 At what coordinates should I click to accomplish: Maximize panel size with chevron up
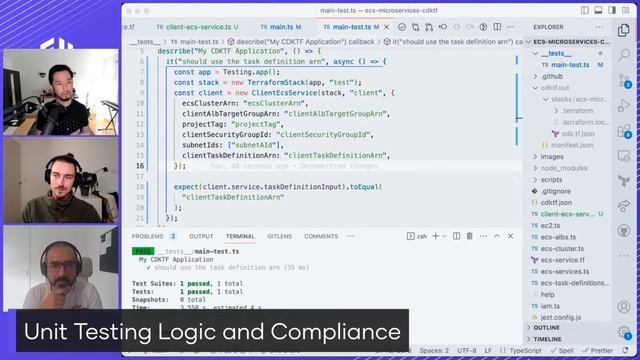click(497, 236)
